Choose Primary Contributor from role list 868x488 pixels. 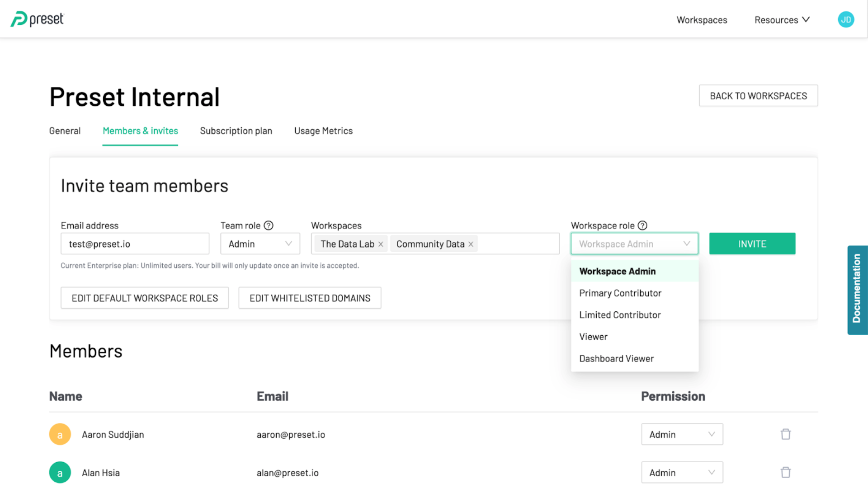[620, 293]
